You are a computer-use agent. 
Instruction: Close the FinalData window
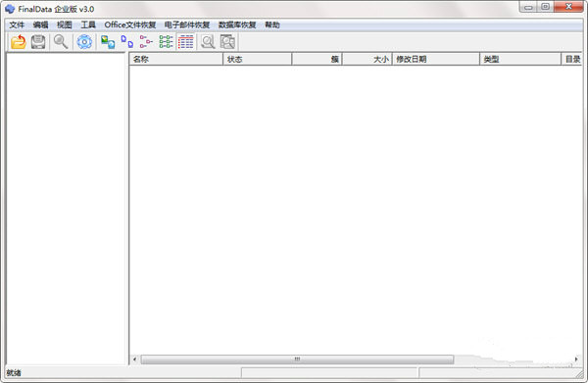click(x=568, y=7)
